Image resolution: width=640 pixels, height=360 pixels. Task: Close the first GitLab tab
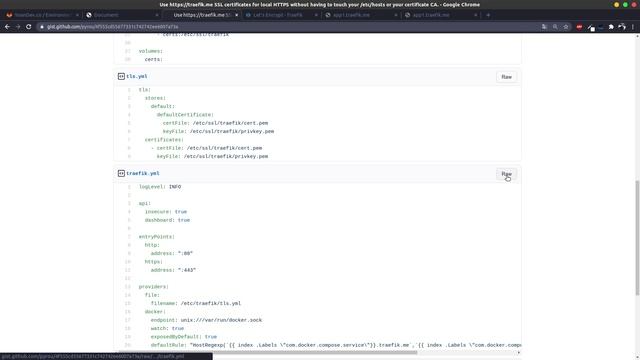pyautogui.click(x=77, y=15)
